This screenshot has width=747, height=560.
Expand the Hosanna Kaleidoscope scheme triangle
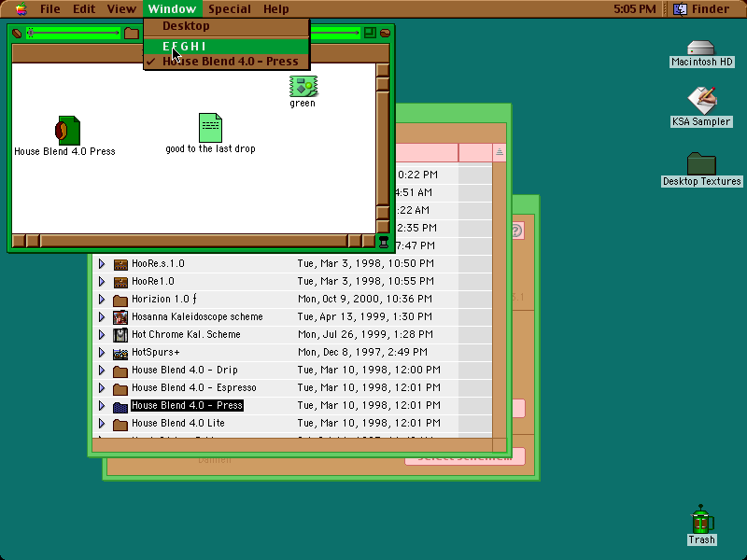[102, 316]
